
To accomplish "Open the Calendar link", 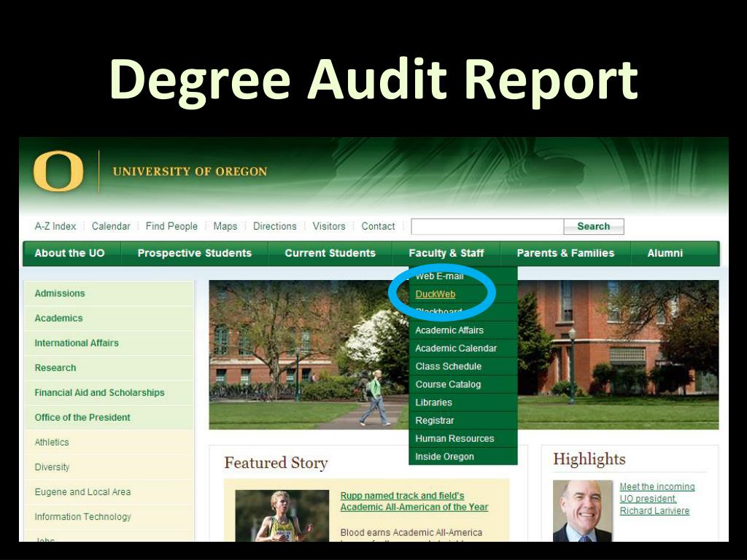I will [111, 226].
